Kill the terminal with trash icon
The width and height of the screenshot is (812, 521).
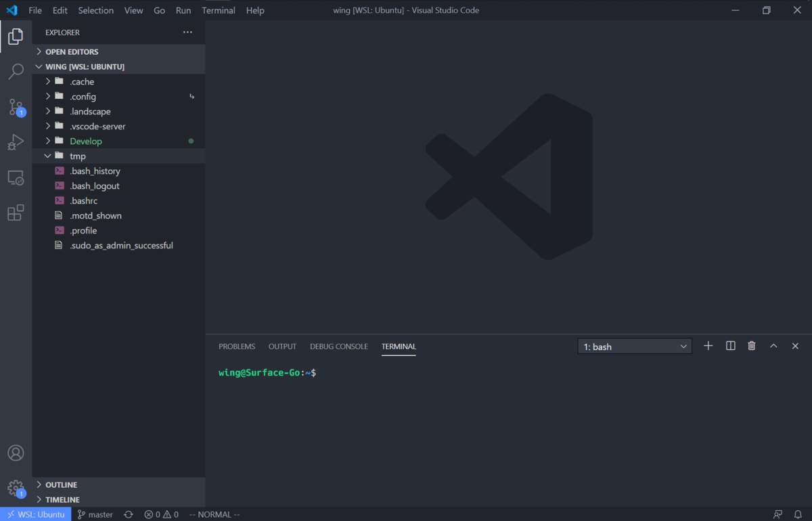pos(752,346)
